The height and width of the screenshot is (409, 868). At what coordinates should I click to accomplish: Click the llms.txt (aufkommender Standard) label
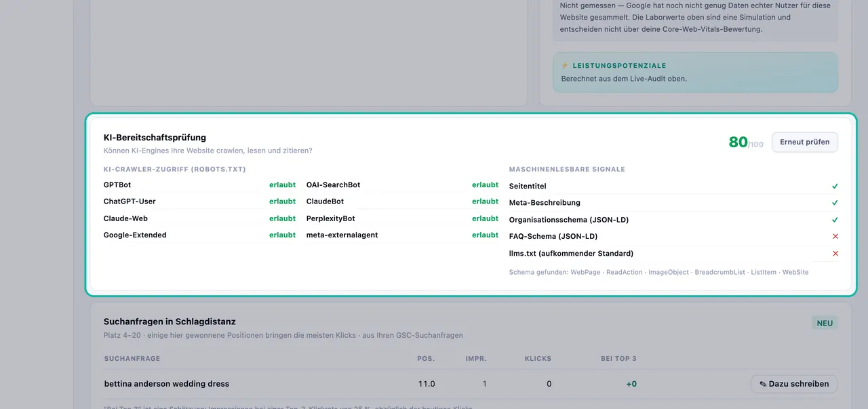(571, 254)
